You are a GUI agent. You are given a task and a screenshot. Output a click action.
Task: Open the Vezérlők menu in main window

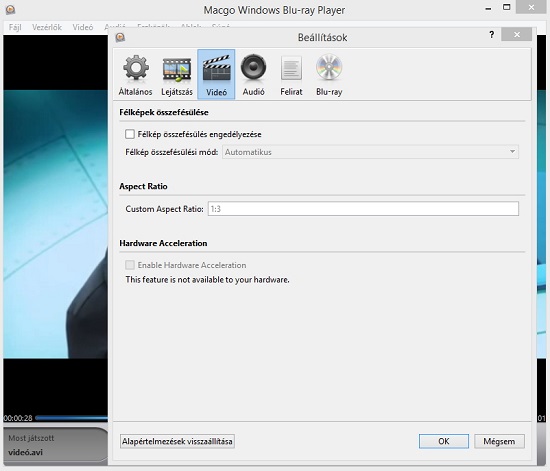(47, 27)
